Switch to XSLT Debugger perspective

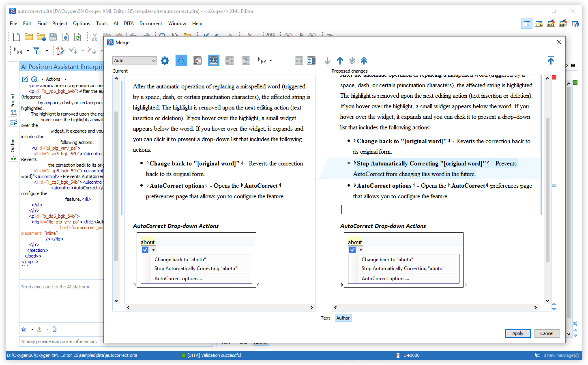pos(551,24)
